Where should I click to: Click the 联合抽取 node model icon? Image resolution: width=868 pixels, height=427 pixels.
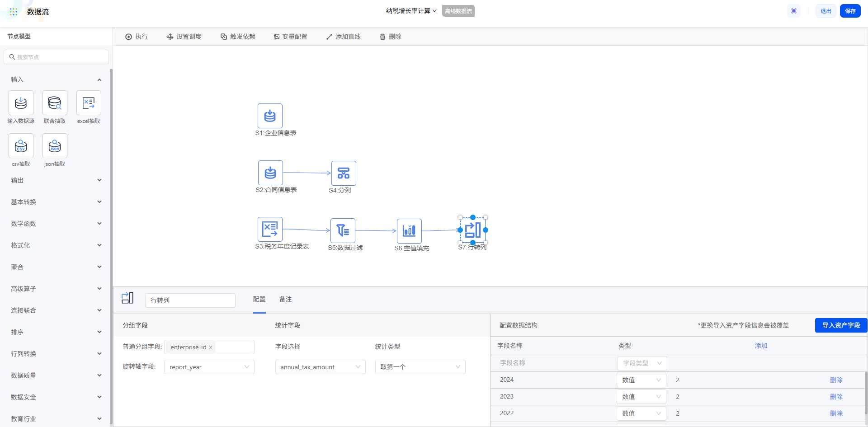[x=55, y=103]
